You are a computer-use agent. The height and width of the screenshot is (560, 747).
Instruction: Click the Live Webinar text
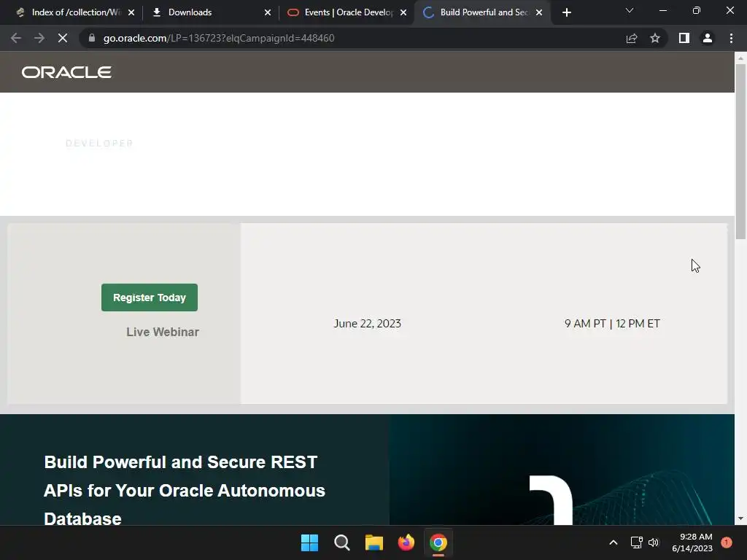(163, 332)
